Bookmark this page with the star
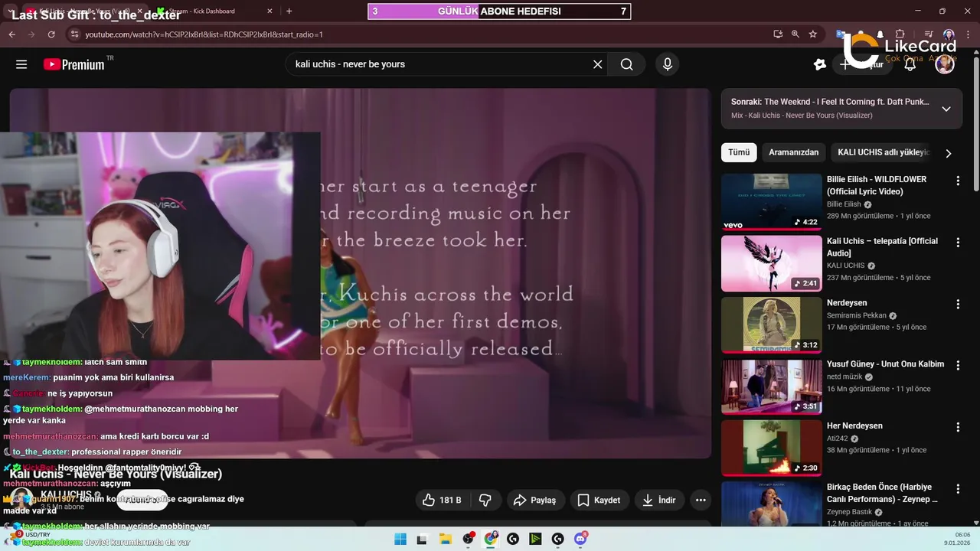Viewport: 980px width, 551px height. pos(813,34)
